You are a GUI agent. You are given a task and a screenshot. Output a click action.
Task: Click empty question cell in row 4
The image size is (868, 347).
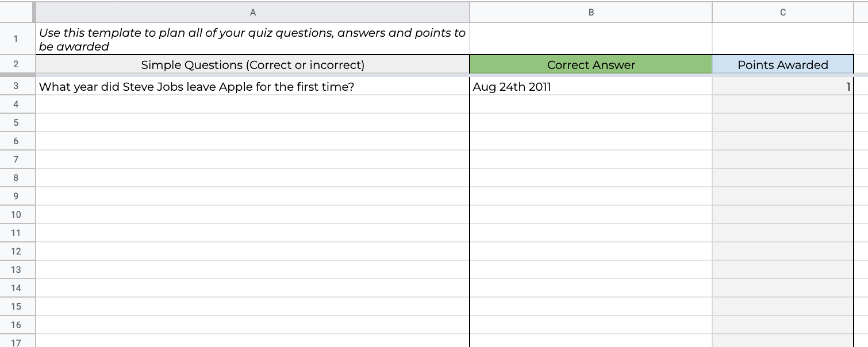point(253,104)
